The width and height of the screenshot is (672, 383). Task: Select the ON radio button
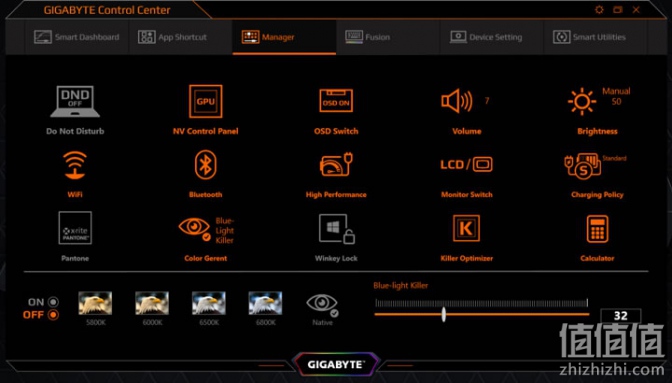click(x=53, y=302)
